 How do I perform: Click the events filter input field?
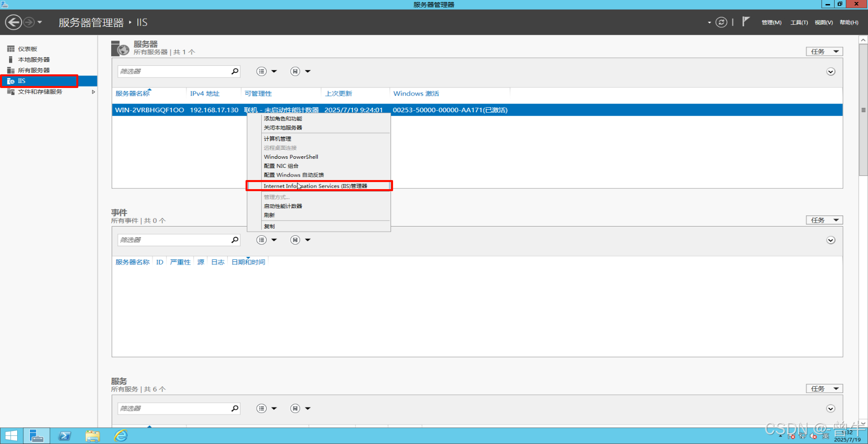(174, 240)
